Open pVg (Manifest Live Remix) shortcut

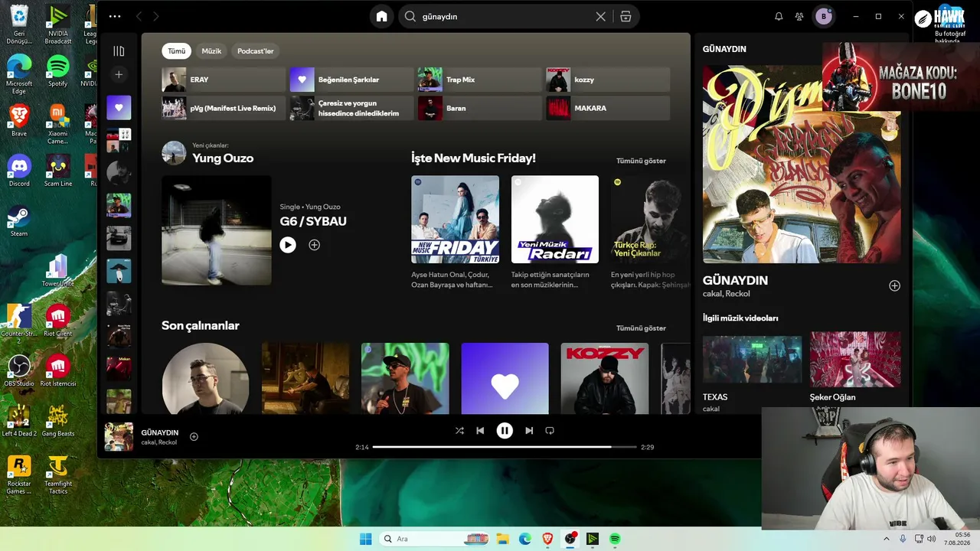224,108
